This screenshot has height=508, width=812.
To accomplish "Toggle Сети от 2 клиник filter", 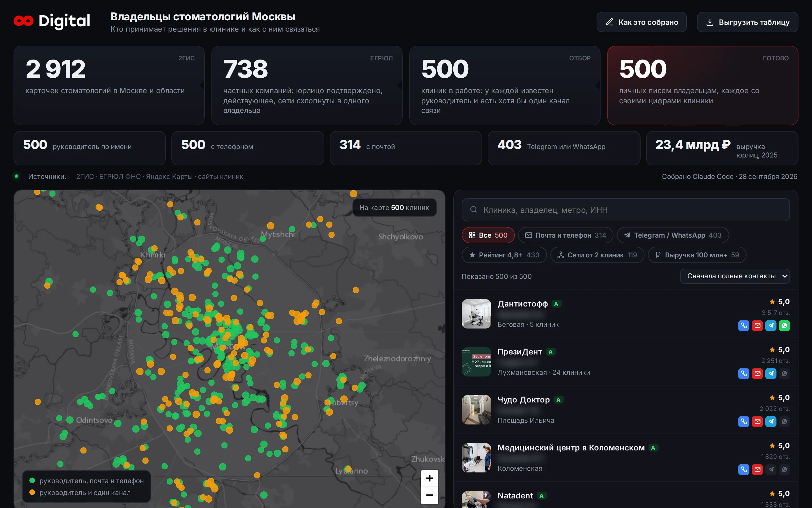I will (x=597, y=255).
